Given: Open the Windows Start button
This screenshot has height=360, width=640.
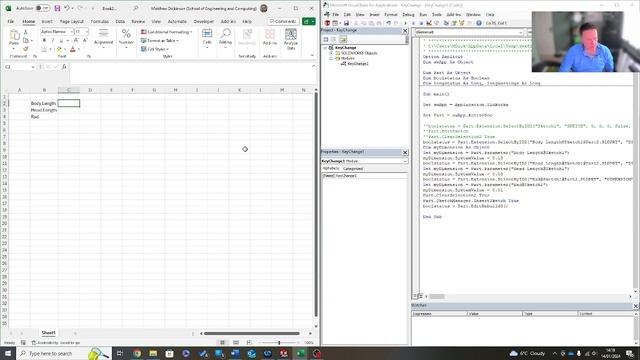Looking at the screenshot, I should click(x=8, y=353).
